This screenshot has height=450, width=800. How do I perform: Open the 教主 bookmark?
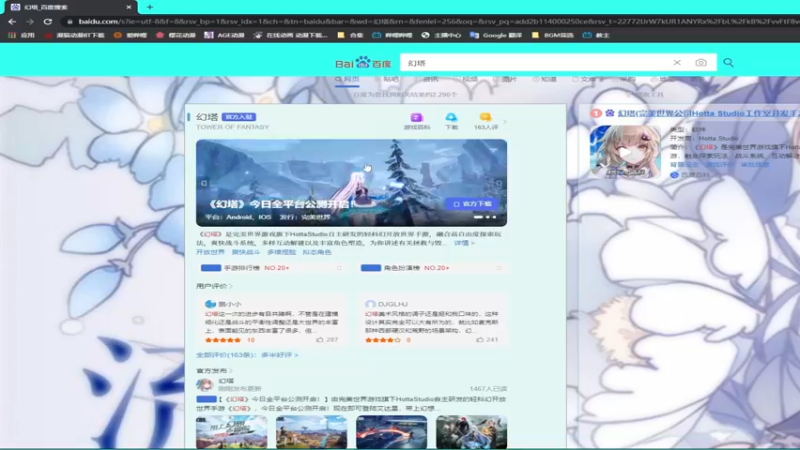pyautogui.click(x=596, y=35)
